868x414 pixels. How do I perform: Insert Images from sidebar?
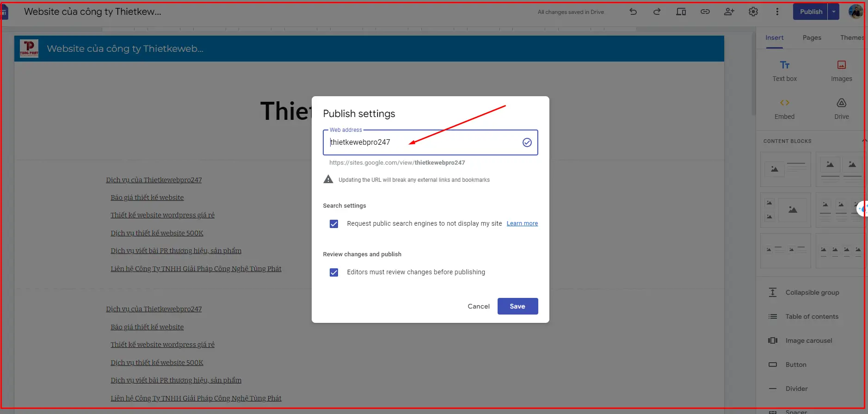pos(841,71)
